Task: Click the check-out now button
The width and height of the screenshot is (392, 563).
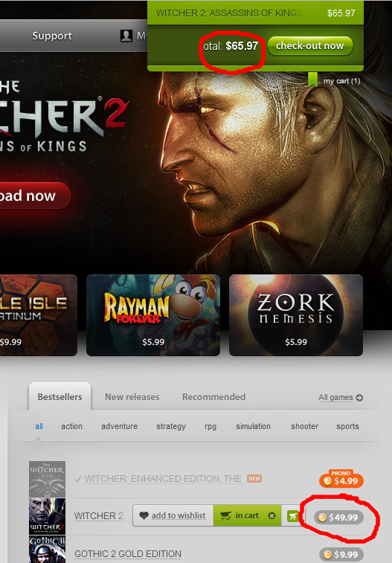Action: [310, 45]
